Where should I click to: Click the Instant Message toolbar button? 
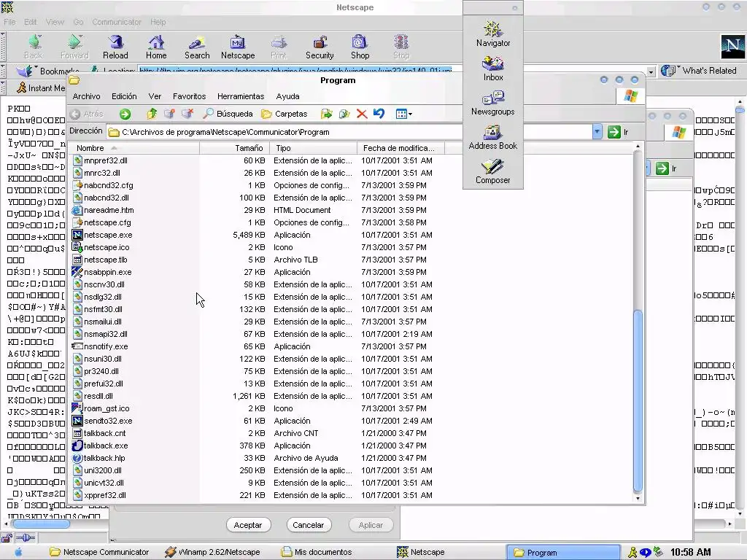(x=41, y=88)
